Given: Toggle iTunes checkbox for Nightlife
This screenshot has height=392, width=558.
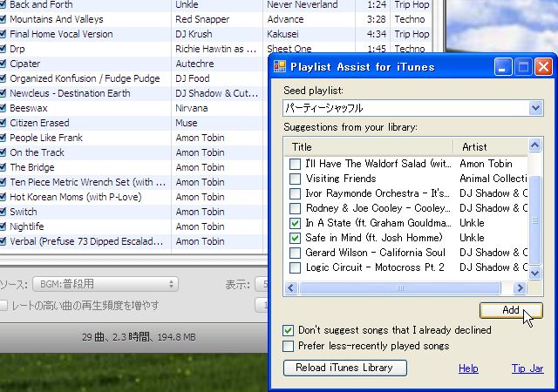Looking at the screenshot, I should pyautogui.click(x=3, y=226).
